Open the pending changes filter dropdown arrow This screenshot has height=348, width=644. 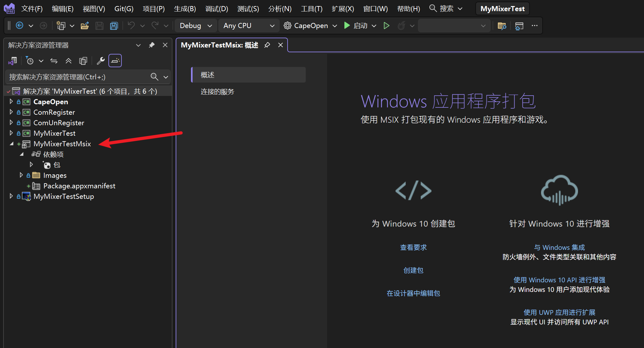(41, 61)
